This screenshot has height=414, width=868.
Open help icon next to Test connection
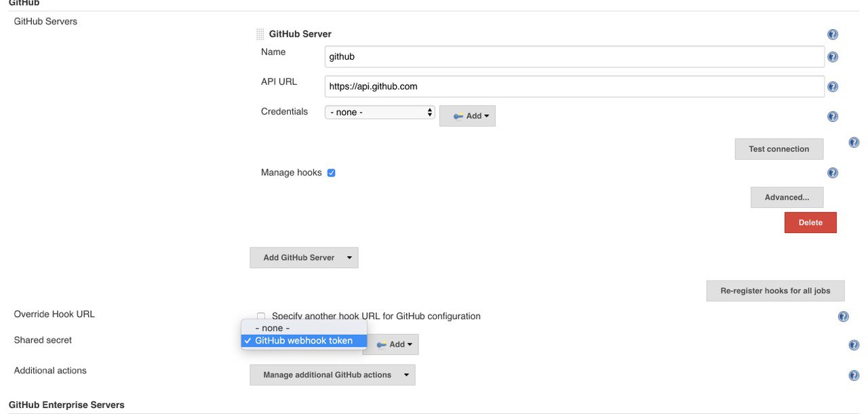pyautogui.click(x=854, y=142)
